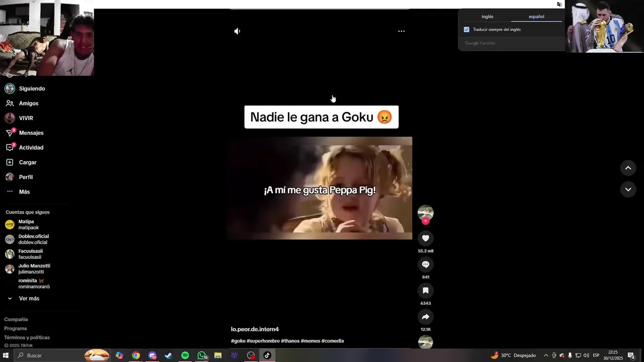Follow creator using red plus badge
The width and height of the screenshot is (644, 362).
tap(426, 221)
